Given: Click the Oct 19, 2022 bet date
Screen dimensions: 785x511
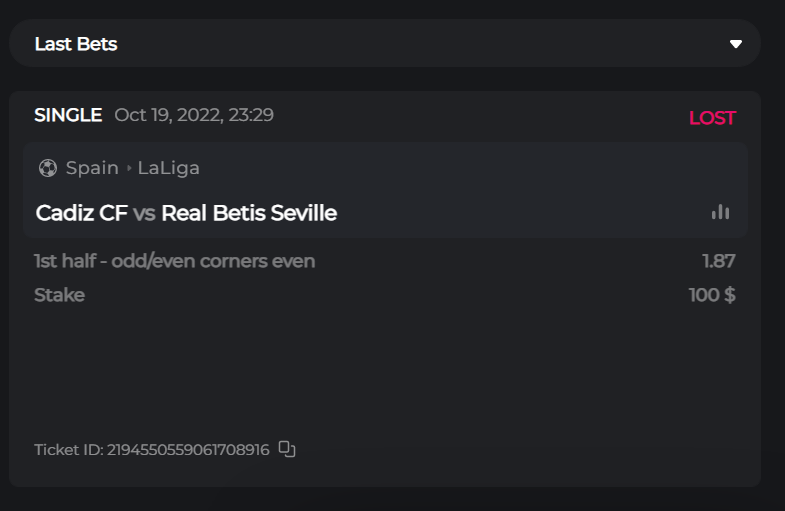Looking at the screenshot, I should (194, 115).
